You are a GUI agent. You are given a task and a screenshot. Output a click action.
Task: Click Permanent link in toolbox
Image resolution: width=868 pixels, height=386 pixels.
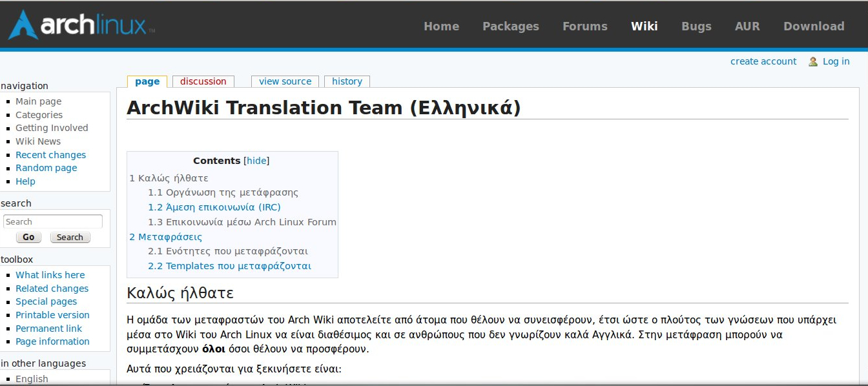48,329
